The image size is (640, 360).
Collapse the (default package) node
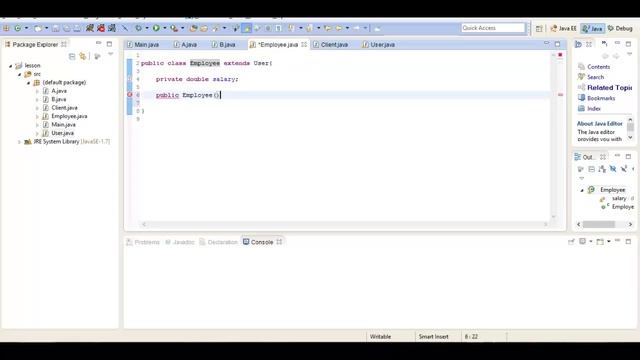tap(28, 82)
